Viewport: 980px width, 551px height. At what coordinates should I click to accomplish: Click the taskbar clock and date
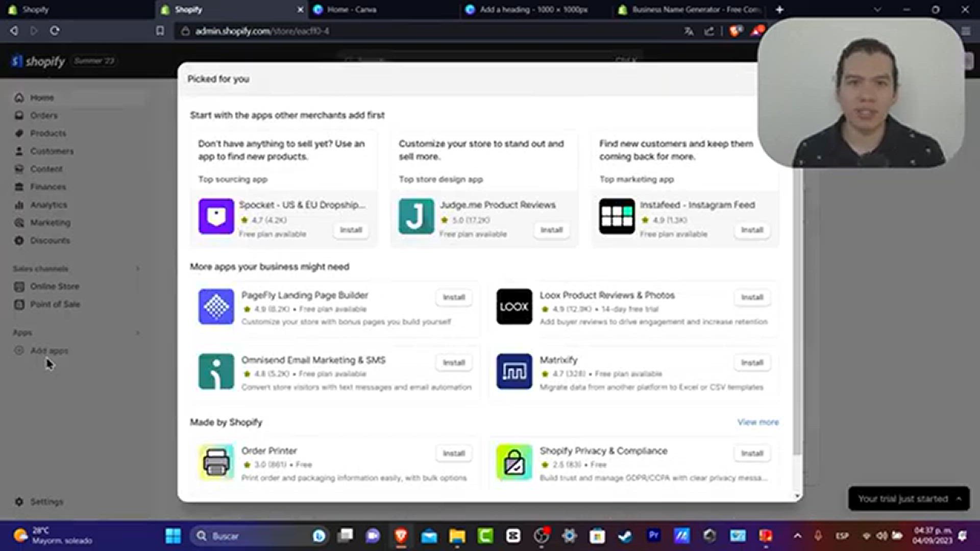(x=933, y=535)
